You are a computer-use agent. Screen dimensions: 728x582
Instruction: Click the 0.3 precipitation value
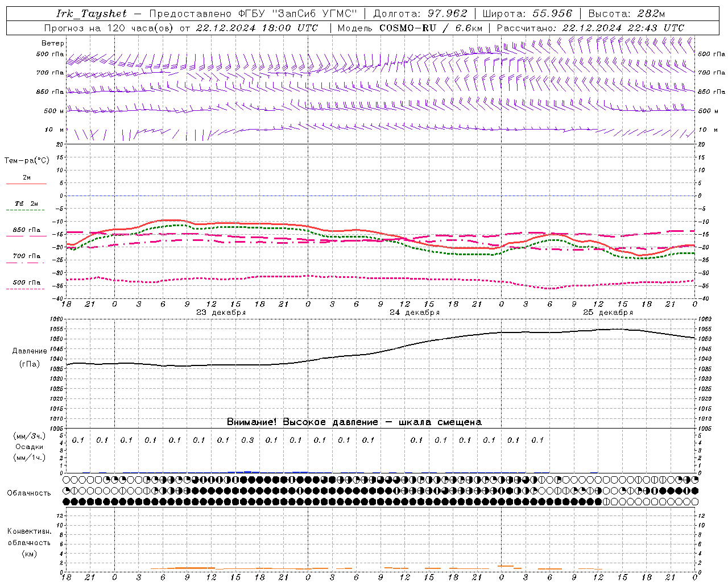tap(247, 440)
